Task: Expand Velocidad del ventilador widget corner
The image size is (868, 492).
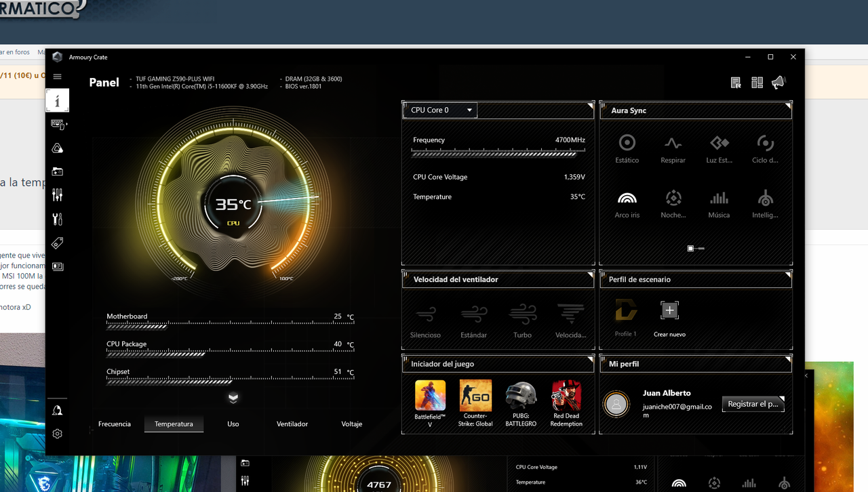Action: [x=590, y=274]
